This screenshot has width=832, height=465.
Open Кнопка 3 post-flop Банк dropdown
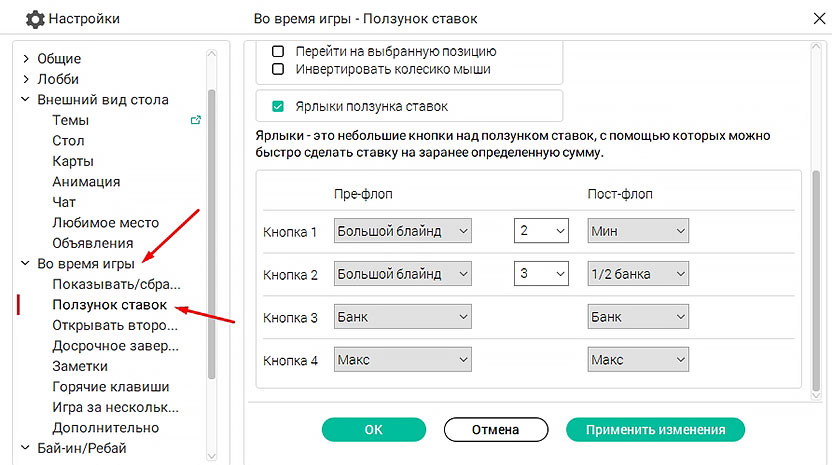coord(638,317)
